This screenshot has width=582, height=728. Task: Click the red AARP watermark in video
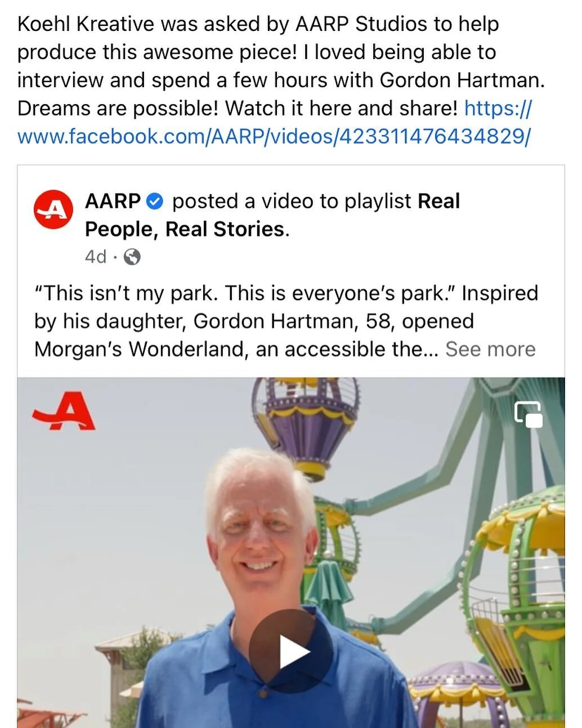[x=64, y=413]
